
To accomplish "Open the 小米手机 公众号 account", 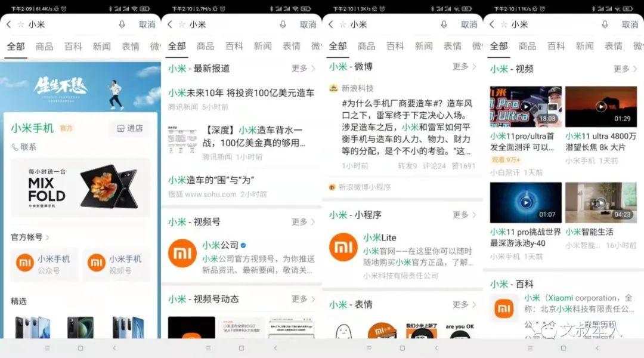I will coord(44,264).
